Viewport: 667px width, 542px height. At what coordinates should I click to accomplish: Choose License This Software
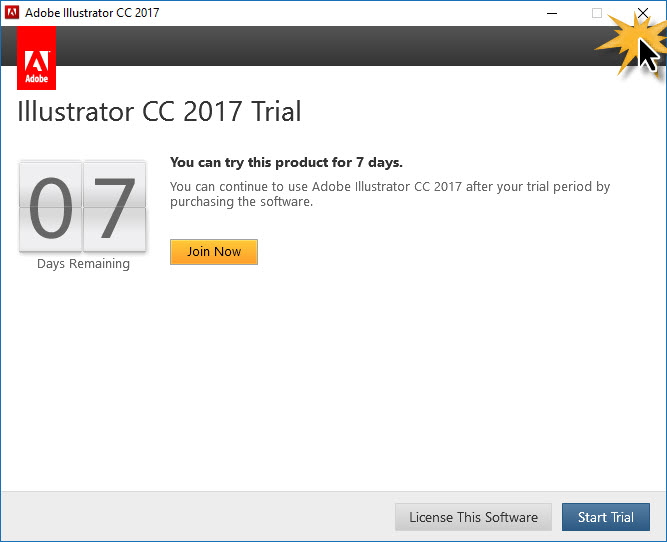click(x=473, y=517)
